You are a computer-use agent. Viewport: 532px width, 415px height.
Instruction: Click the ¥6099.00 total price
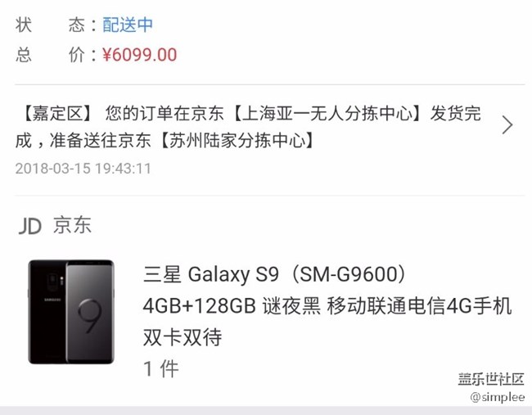tap(140, 55)
